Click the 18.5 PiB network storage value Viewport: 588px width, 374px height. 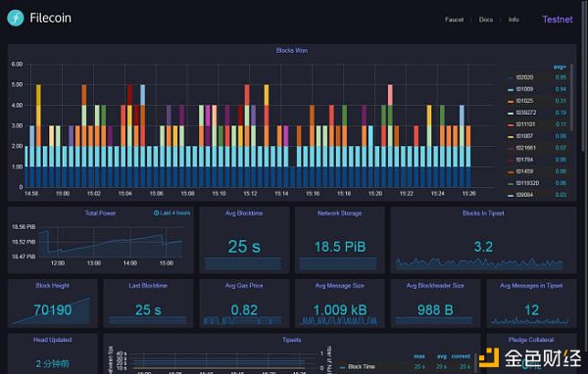(x=340, y=247)
